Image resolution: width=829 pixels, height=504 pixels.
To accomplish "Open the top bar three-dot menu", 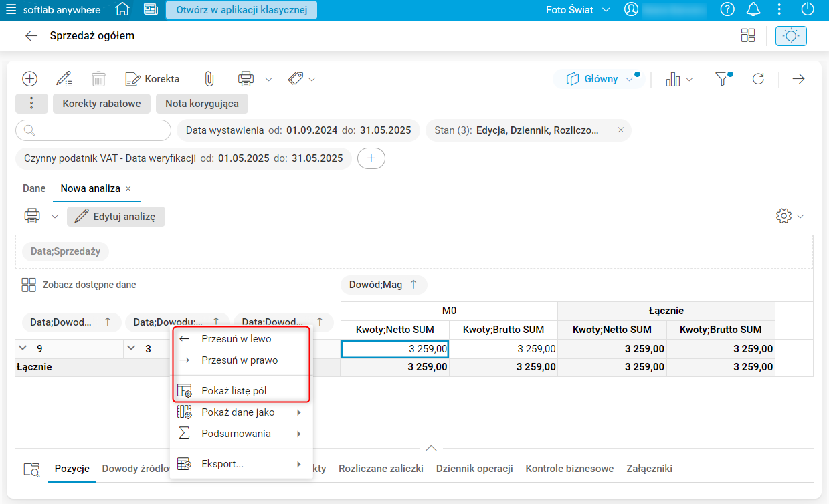I will 779,10.
